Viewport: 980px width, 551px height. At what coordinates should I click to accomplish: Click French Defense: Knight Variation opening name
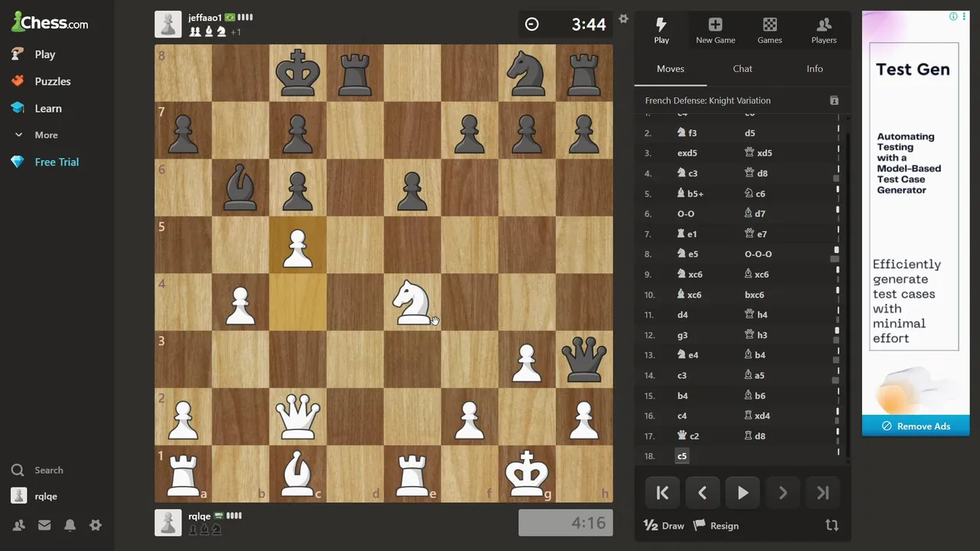coord(708,100)
